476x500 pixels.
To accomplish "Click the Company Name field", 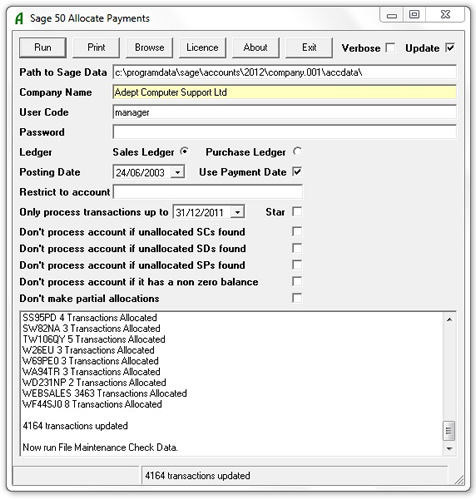I will 284,92.
